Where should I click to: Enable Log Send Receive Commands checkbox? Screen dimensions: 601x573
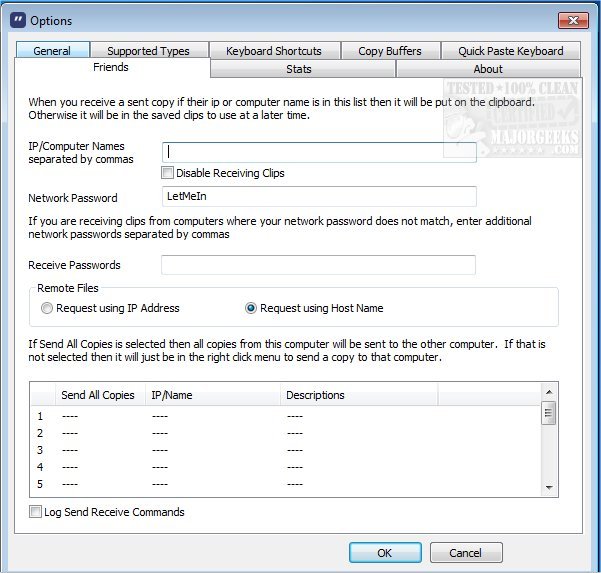pos(35,512)
